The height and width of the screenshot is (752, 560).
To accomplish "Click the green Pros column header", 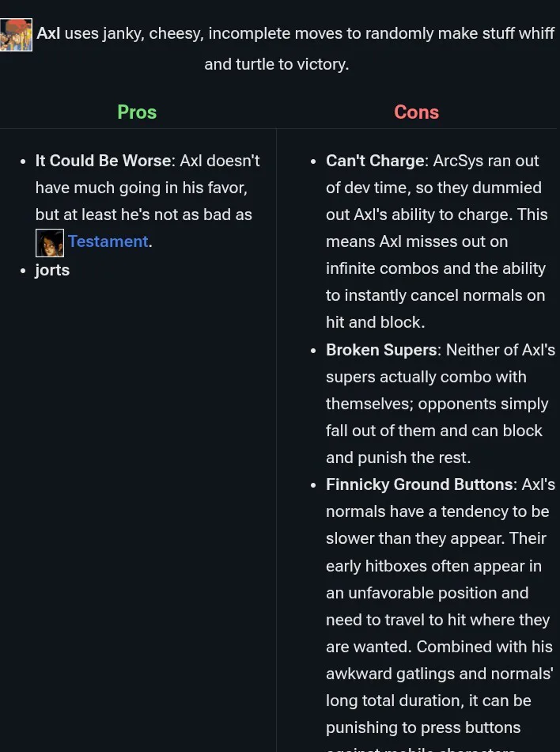I will click(x=137, y=112).
